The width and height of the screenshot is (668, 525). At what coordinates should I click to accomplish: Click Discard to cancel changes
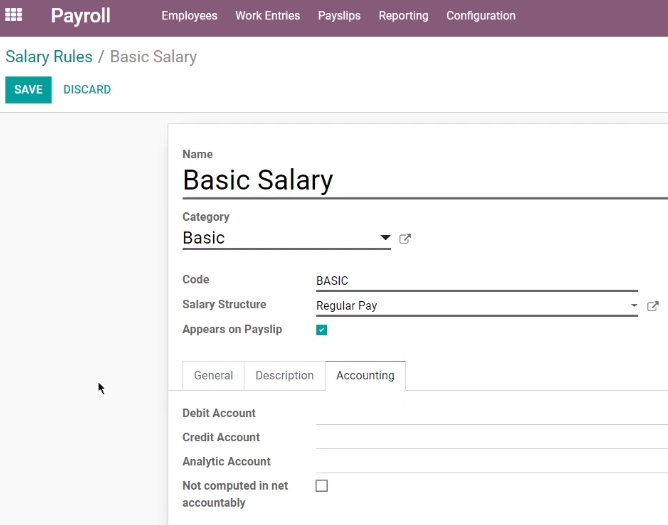coord(87,89)
